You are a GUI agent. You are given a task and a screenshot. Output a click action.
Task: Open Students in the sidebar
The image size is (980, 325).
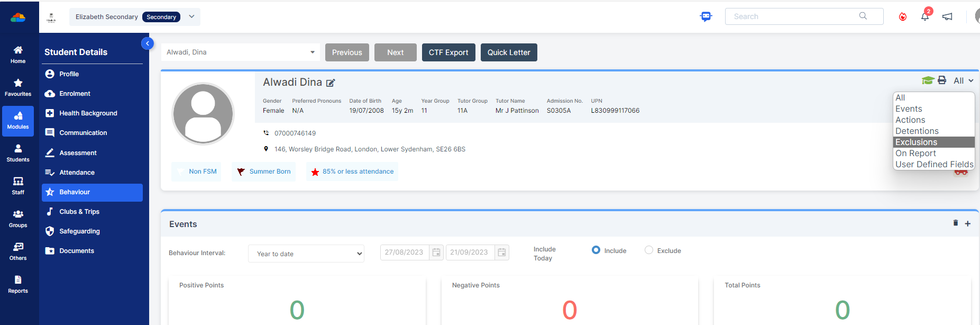coord(18,153)
